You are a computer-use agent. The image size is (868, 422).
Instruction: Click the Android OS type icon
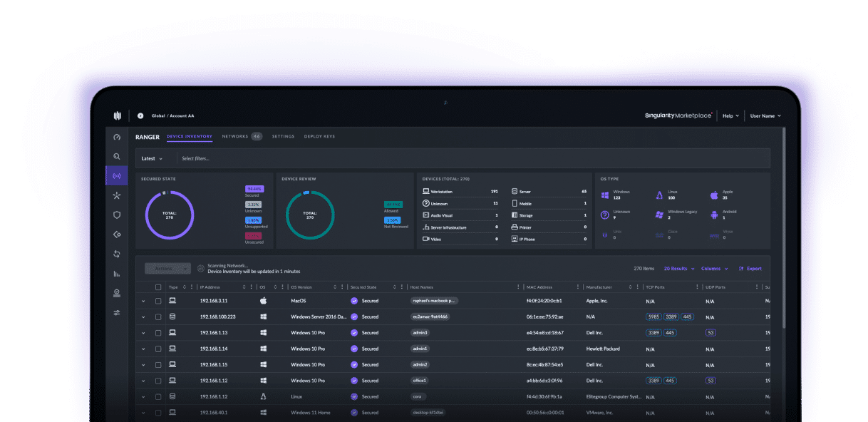[x=714, y=215]
